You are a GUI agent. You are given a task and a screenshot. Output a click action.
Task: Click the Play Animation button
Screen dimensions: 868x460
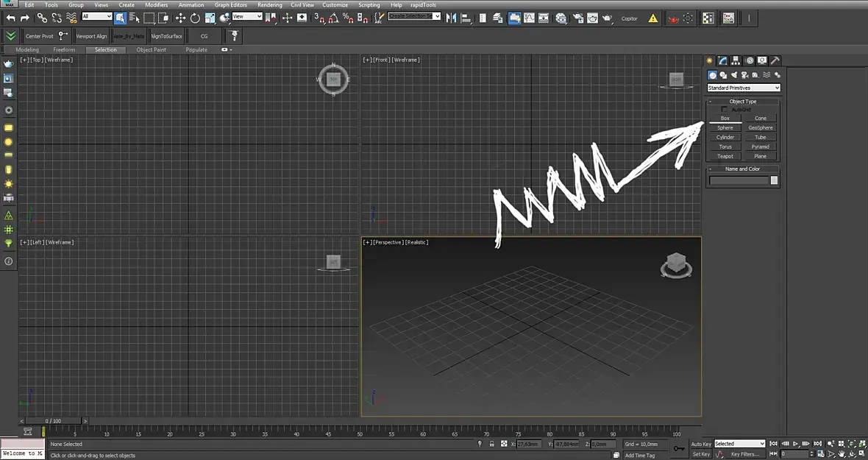click(x=795, y=444)
